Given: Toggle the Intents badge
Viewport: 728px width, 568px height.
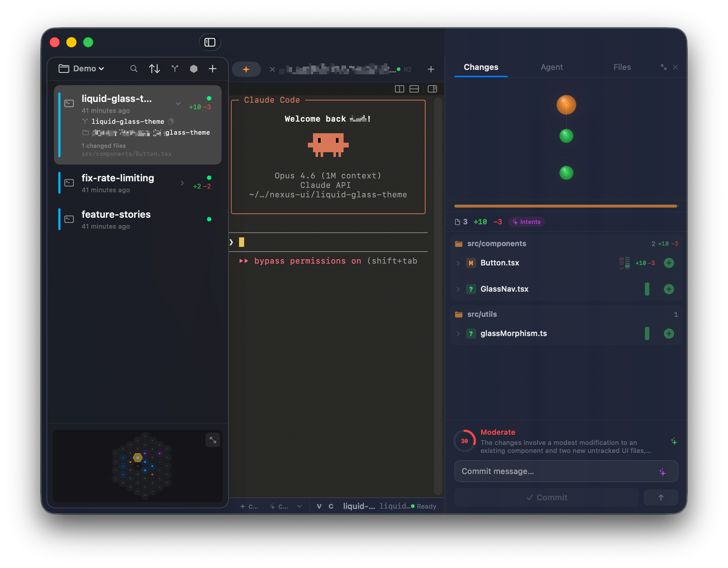Looking at the screenshot, I should (527, 222).
